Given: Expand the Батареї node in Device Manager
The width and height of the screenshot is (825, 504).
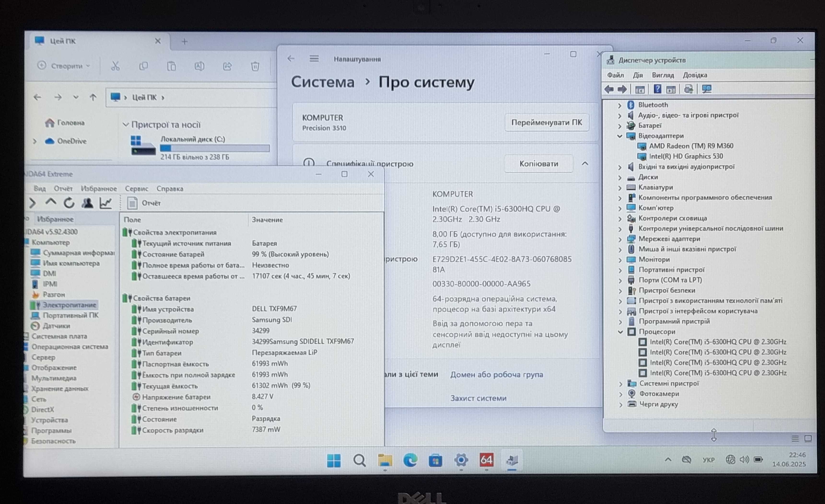Looking at the screenshot, I should [x=620, y=126].
